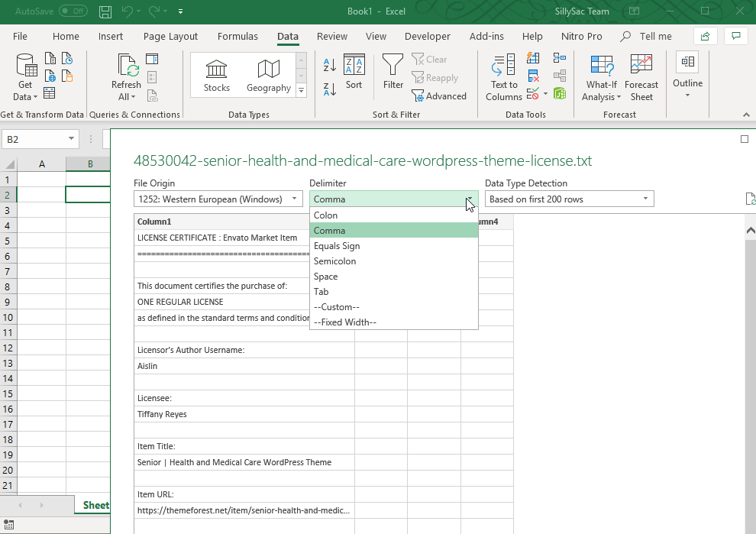Click preview cell 'Tiffany Reyes'
This screenshot has height=534, width=756.
click(244, 414)
